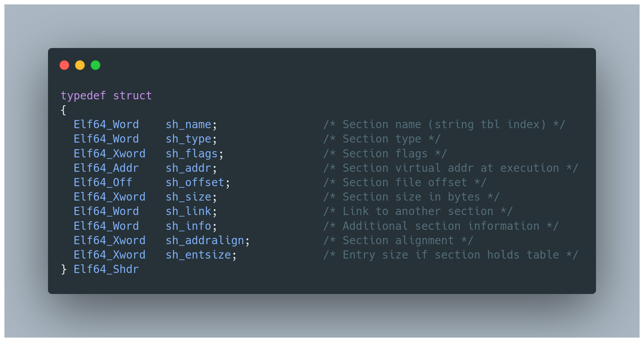Click the struct keyword
The width and height of the screenshot is (644, 342).
point(132,96)
